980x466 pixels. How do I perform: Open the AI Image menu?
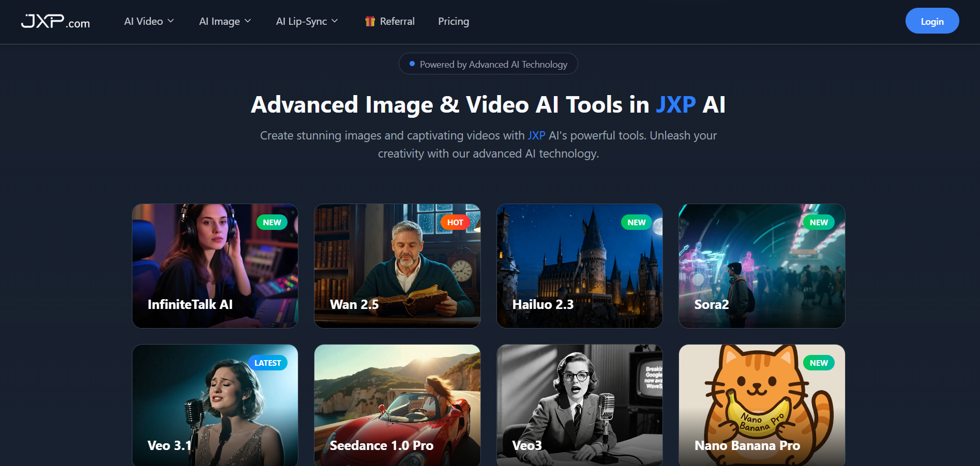pyautogui.click(x=225, y=21)
